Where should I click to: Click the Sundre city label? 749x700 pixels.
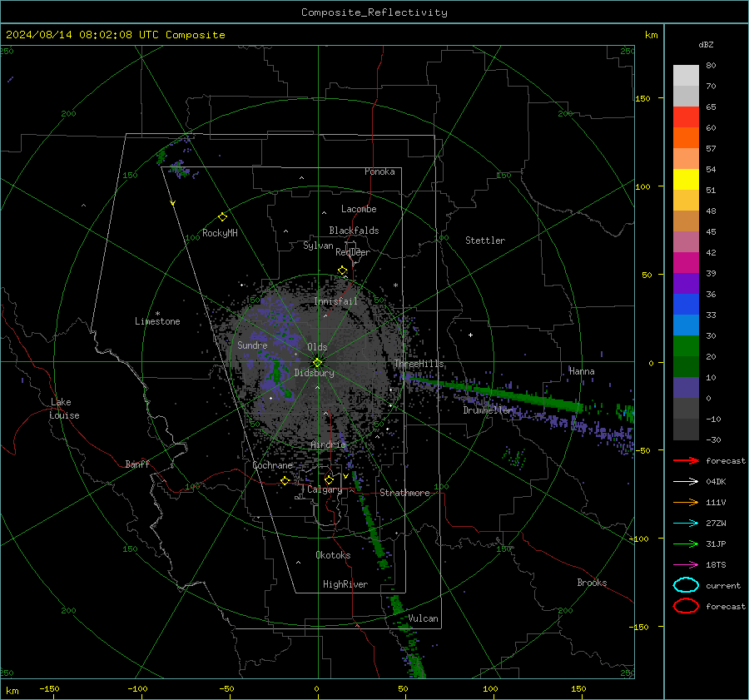coord(252,345)
